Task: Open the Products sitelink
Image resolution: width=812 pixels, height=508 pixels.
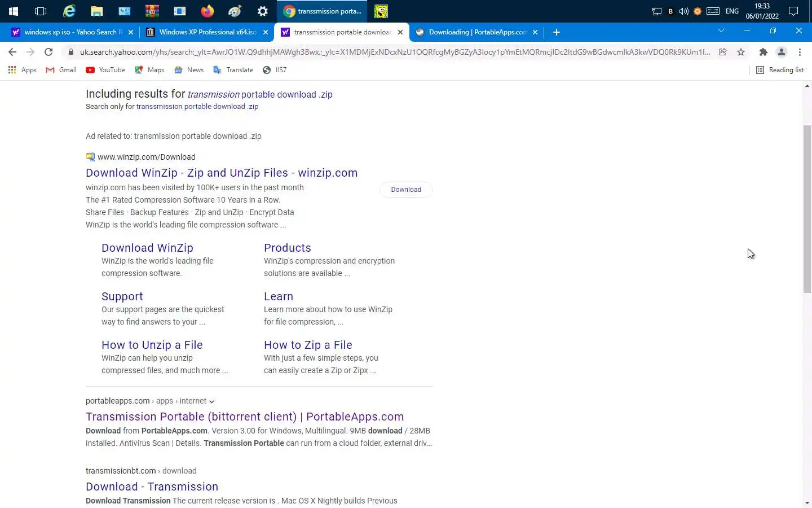Action: point(288,248)
